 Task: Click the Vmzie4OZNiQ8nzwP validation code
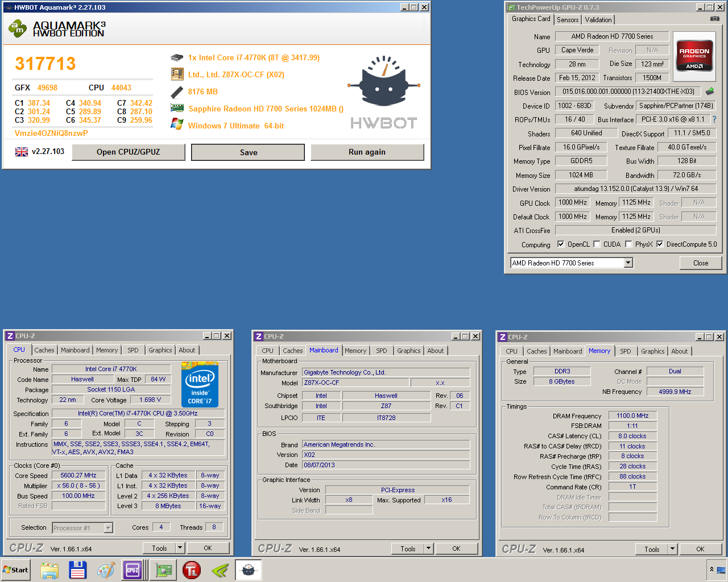(51, 133)
